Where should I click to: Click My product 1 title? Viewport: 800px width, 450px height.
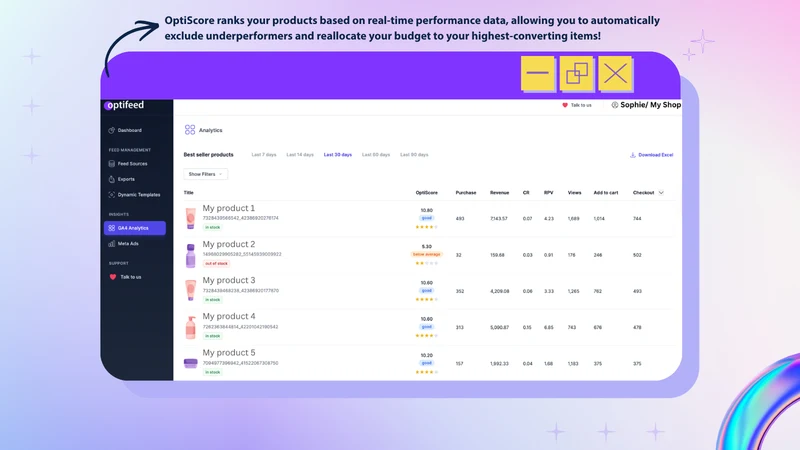tap(229, 208)
